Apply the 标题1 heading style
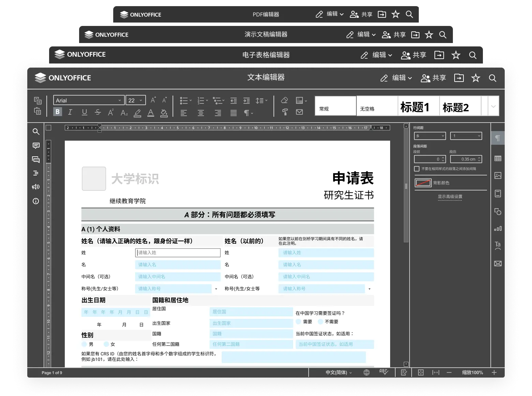This screenshot has height=396, width=532. point(419,106)
